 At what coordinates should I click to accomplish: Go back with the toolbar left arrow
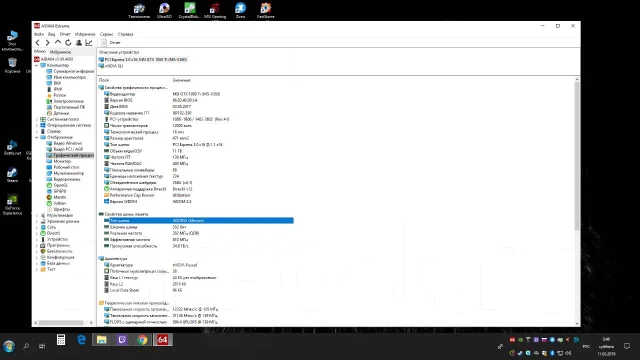coord(38,42)
